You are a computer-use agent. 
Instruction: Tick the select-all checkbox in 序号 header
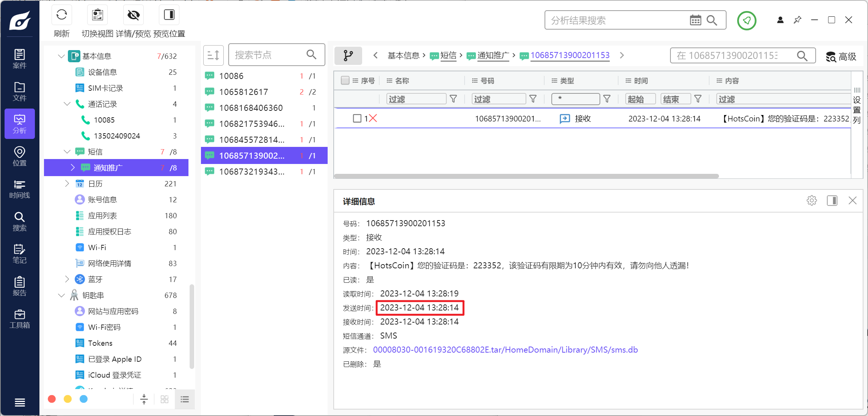point(345,80)
